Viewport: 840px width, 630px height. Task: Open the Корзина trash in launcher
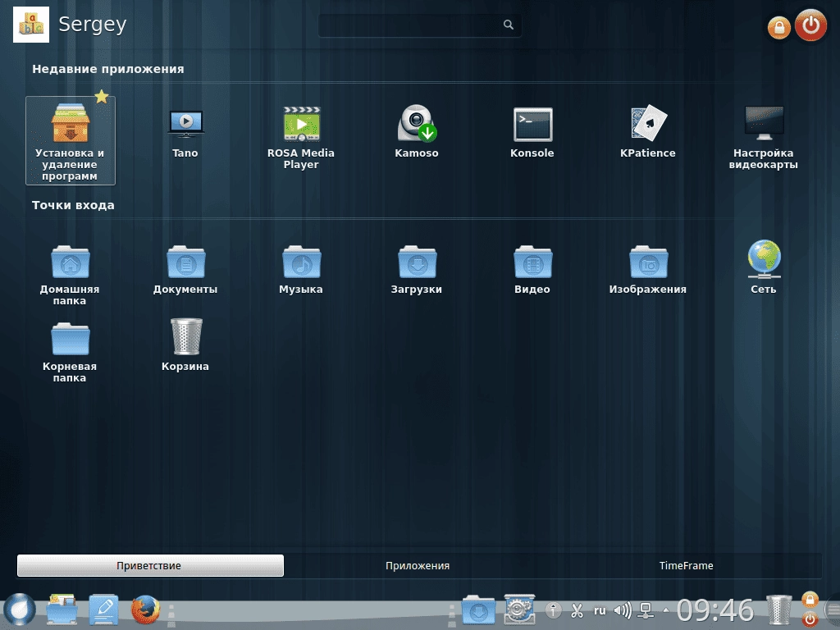tap(185, 345)
